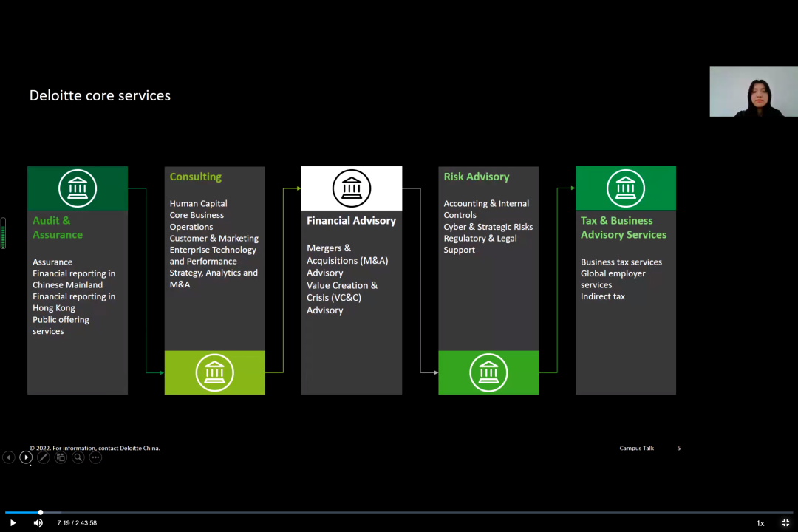The width and height of the screenshot is (798, 532).
Task: Click the next slide arrow in slideshow controls
Action: click(x=26, y=457)
